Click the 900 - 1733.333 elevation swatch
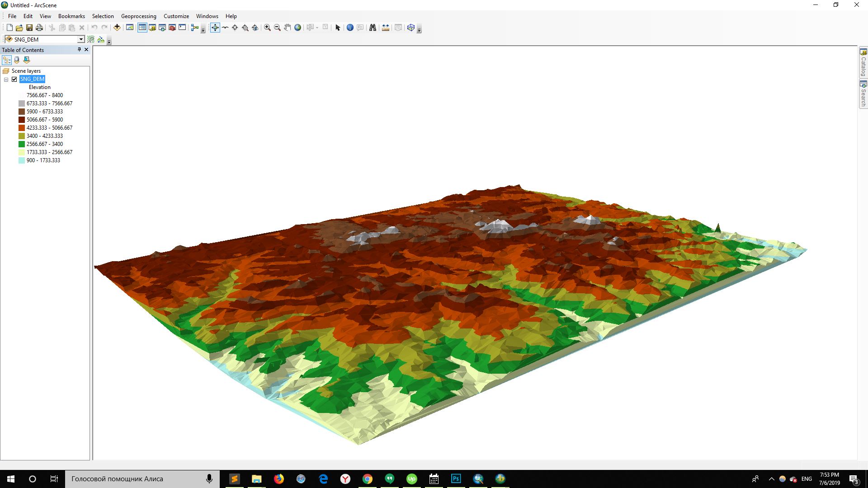The height and width of the screenshot is (488, 868). (x=21, y=160)
